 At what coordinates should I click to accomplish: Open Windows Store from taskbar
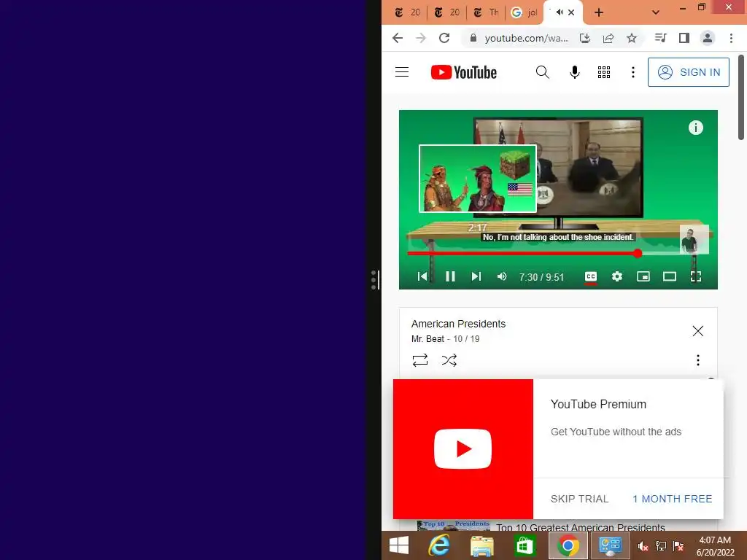[525, 545]
